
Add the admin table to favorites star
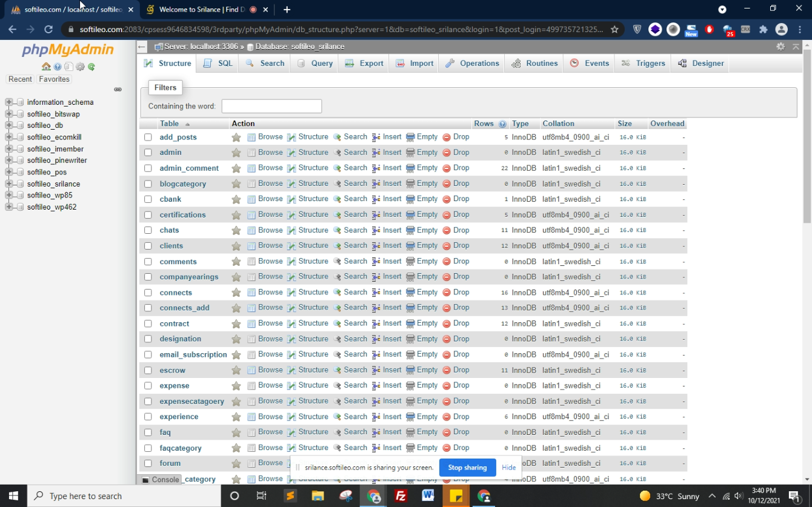tap(236, 153)
